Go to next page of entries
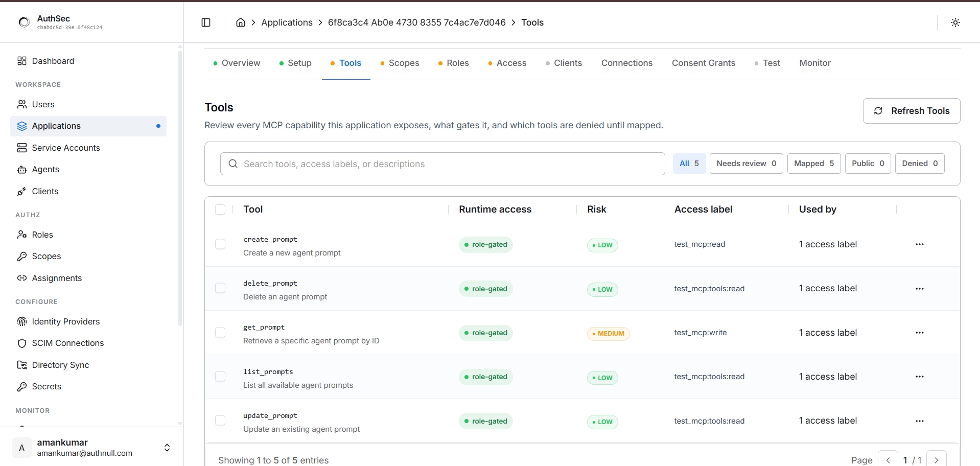Image resolution: width=980 pixels, height=466 pixels. click(937, 460)
